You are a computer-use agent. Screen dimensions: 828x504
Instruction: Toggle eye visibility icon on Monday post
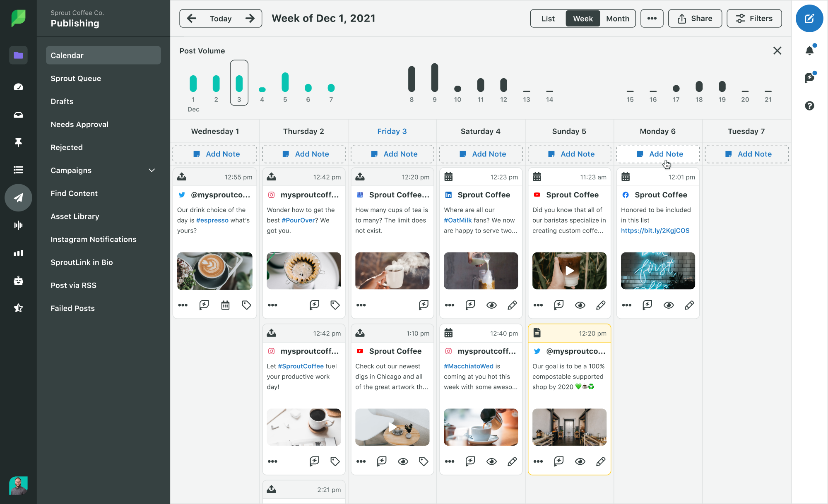point(668,305)
